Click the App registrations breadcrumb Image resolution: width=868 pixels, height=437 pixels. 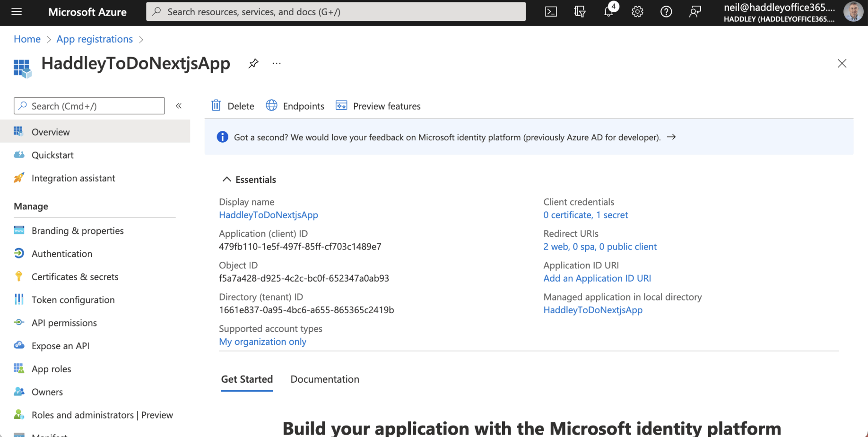coord(95,39)
